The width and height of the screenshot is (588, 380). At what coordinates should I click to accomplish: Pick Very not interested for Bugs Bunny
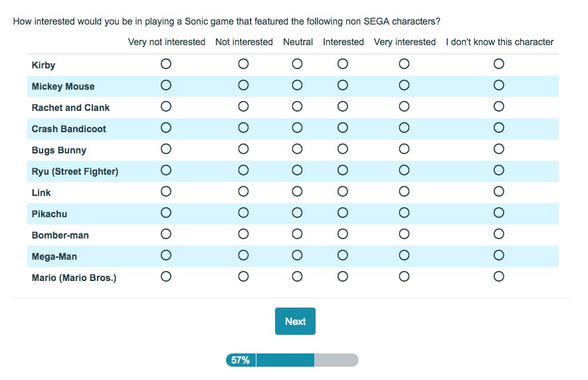166,149
